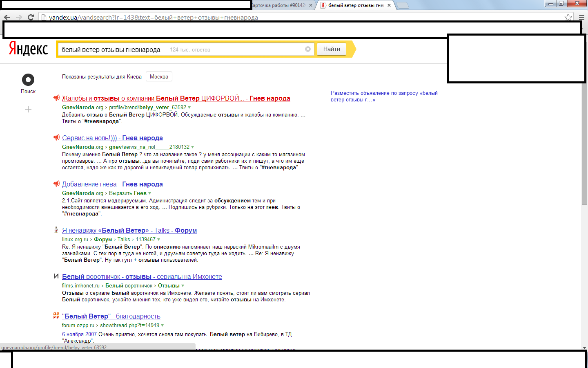Click penguin favicon beside 'Я ненавижу' result
The height and width of the screenshot is (368, 588).
pos(56,230)
